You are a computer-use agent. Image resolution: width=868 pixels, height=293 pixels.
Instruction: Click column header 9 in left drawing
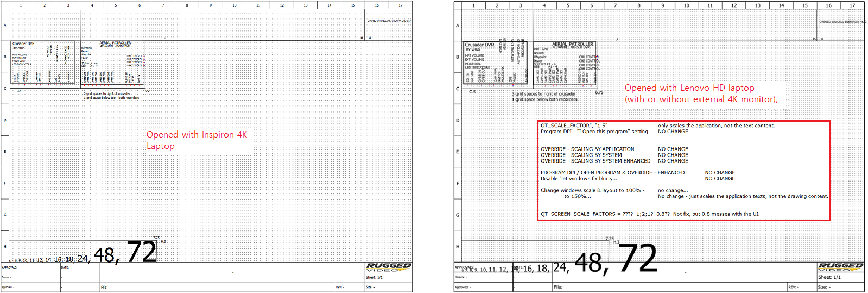point(211,5)
